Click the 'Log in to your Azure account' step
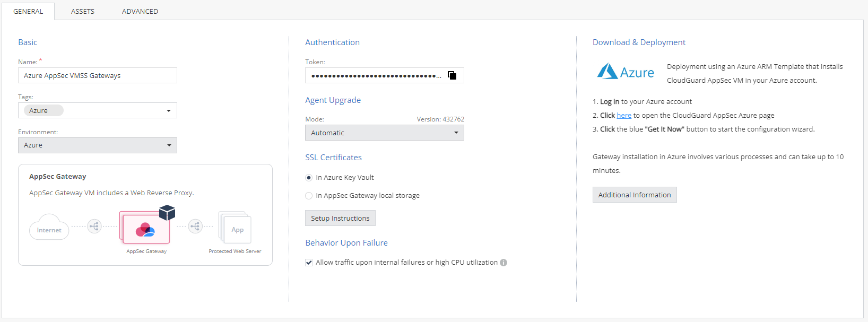Viewport: 868px width, 322px height. pos(642,102)
